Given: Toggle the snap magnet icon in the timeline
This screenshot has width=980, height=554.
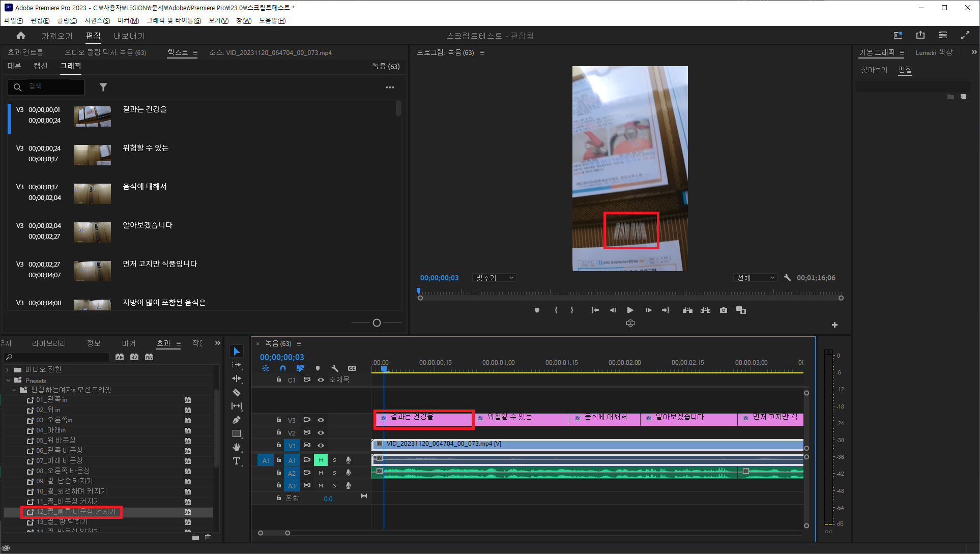Looking at the screenshot, I should click(283, 368).
